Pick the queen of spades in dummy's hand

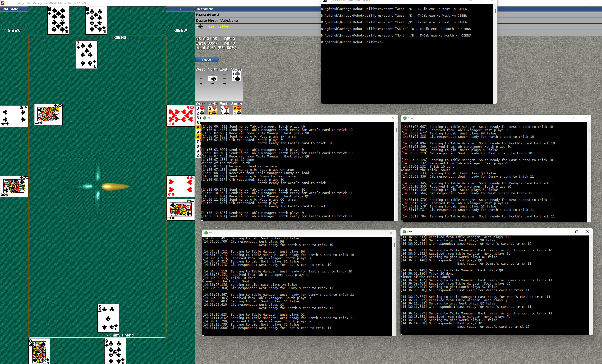click(x=39, y=351)
